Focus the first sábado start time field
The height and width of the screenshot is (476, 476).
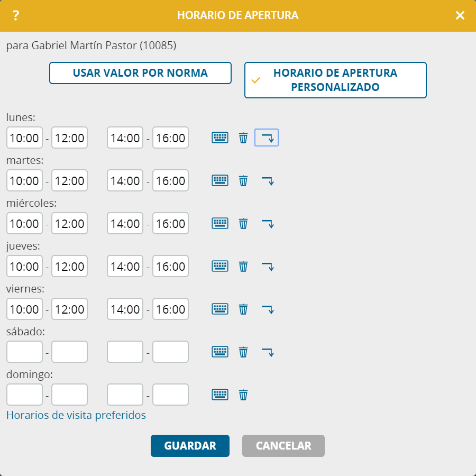24,352
